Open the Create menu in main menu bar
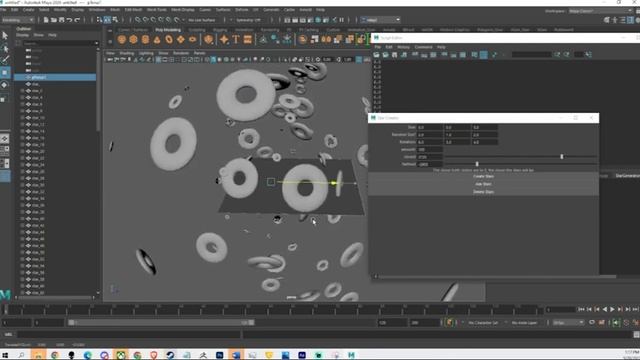Viewport: 640px width, 360px height. click(29, 9)
